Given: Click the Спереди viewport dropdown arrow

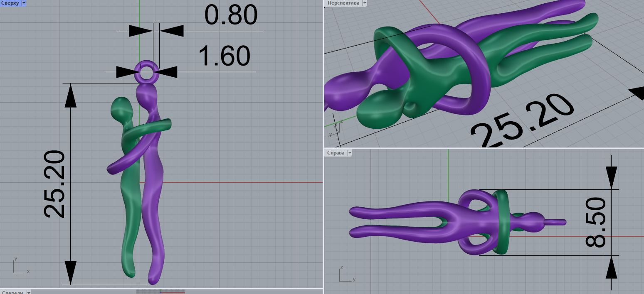Looking at the screenshot, I should coord(28,292).
